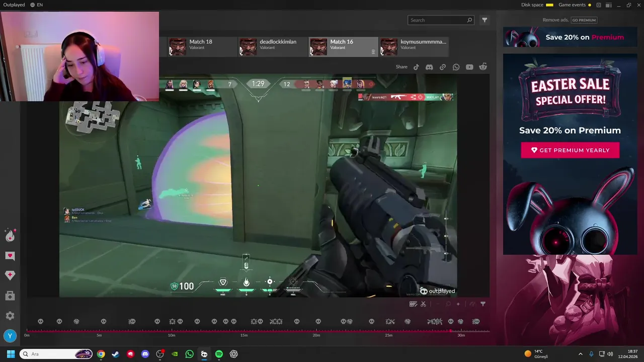Open Discord from the taskbar
Viewport: 644px width, 362px height.
(x=145, y=354)
